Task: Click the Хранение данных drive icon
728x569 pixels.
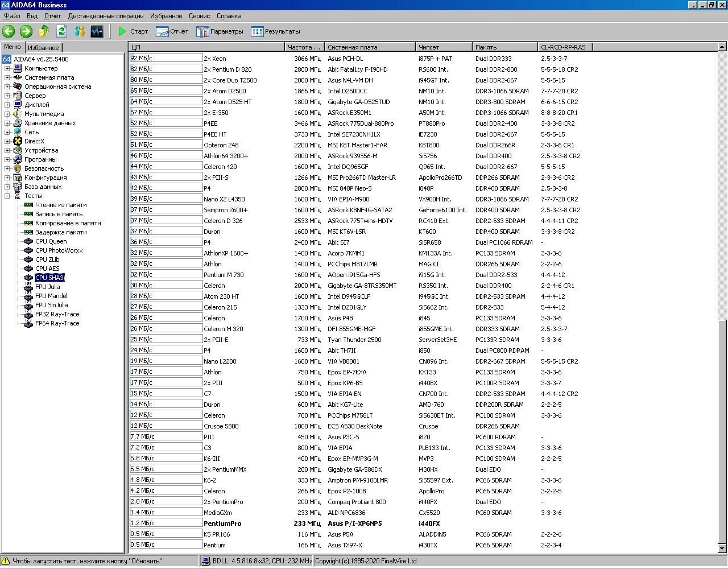Action: pyautogui.click(x=18, y=123)
